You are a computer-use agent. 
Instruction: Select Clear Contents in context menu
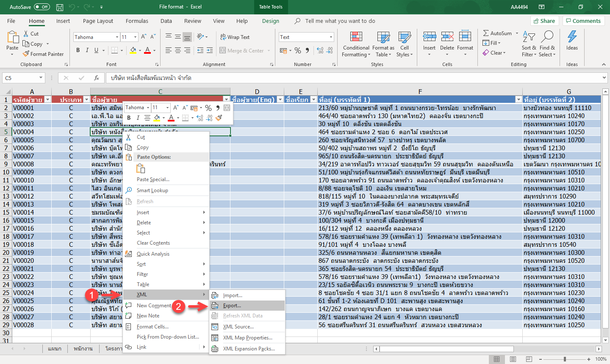pyautogui.click(x=166, y=243)
